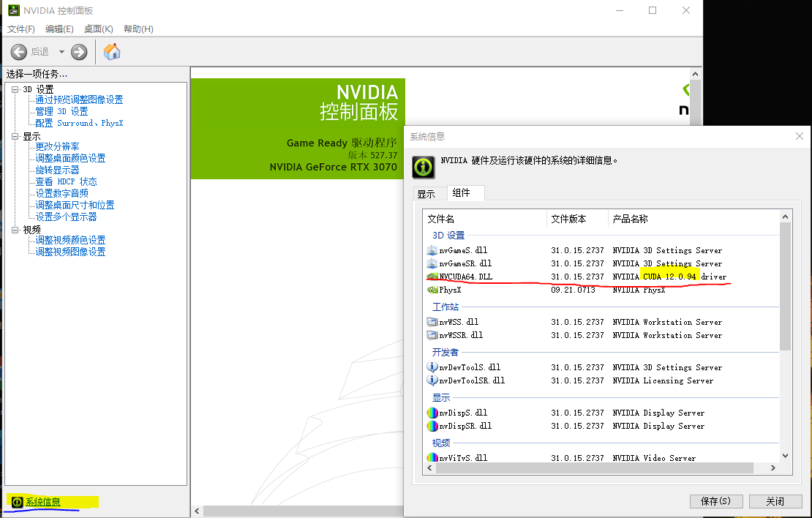The image size is (812, 518).
Task: Click the PhysX row icon
Action: coord(432,290)
